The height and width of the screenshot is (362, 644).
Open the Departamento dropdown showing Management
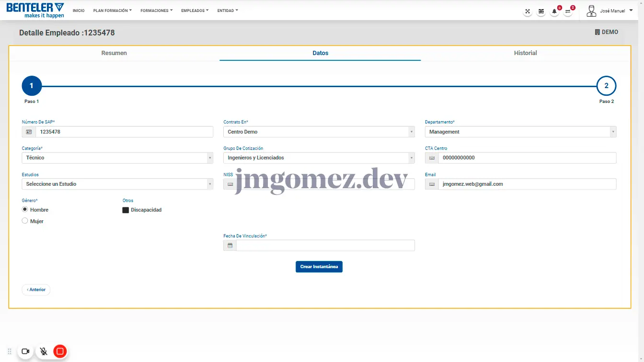click(520, 132)
